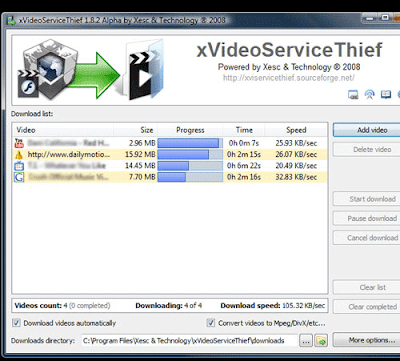Click the Progress column header
This screenshot has width=400, height=361.
coord(190,130)
